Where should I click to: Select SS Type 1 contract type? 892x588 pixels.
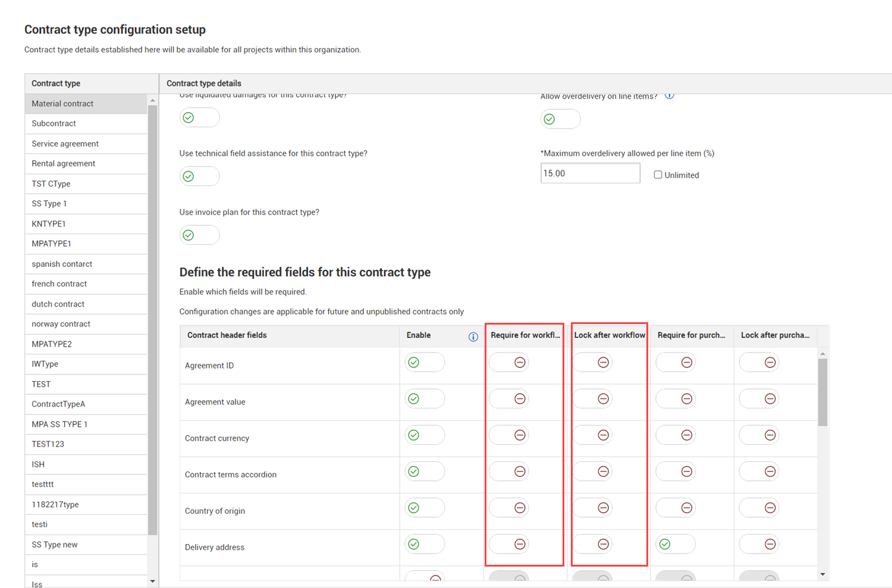pos(86,203)
